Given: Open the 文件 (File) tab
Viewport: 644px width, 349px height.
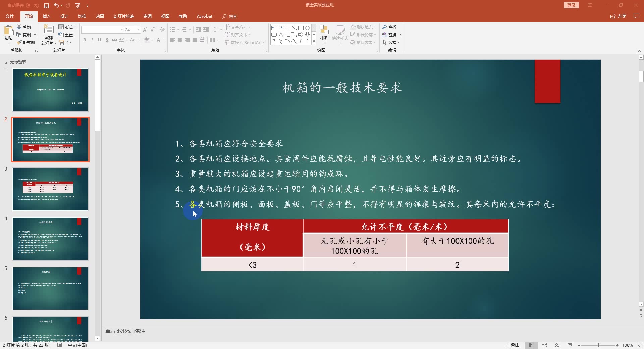Looking at the screenshot, I should pyautogui.click(x=10, y=16).
